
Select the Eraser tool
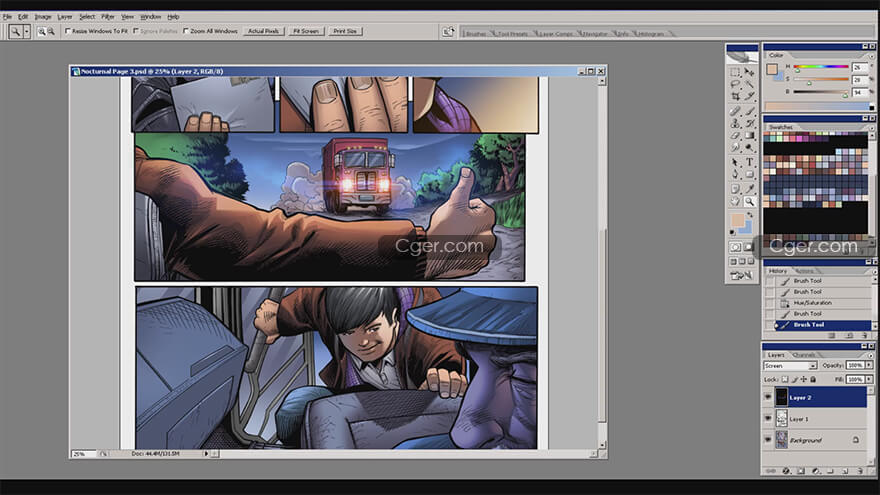point(735,135)
